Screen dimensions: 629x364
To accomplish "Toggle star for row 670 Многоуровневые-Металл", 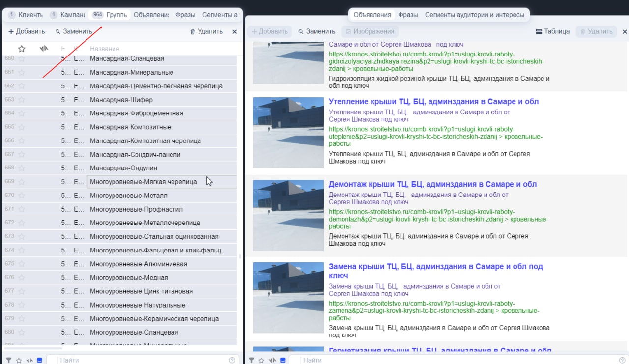I will 22,196.
